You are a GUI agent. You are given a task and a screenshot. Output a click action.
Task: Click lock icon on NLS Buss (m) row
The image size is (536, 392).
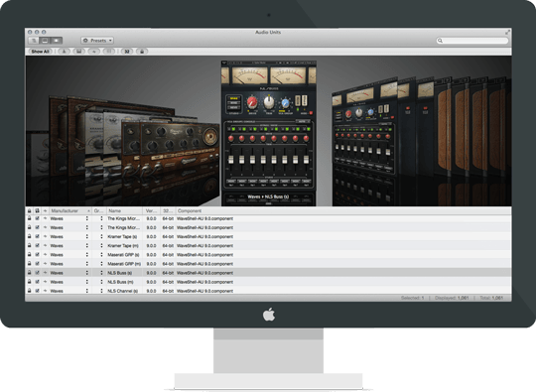click(30, 282)
